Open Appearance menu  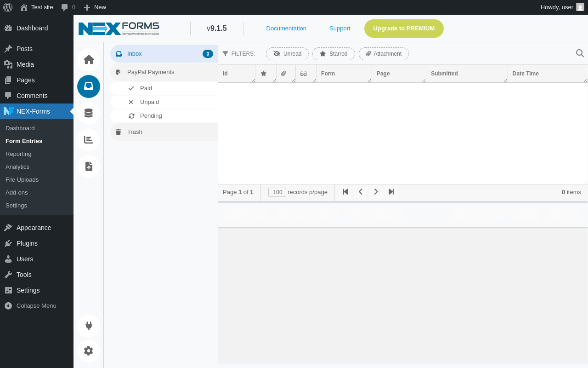tap(37, 228)
